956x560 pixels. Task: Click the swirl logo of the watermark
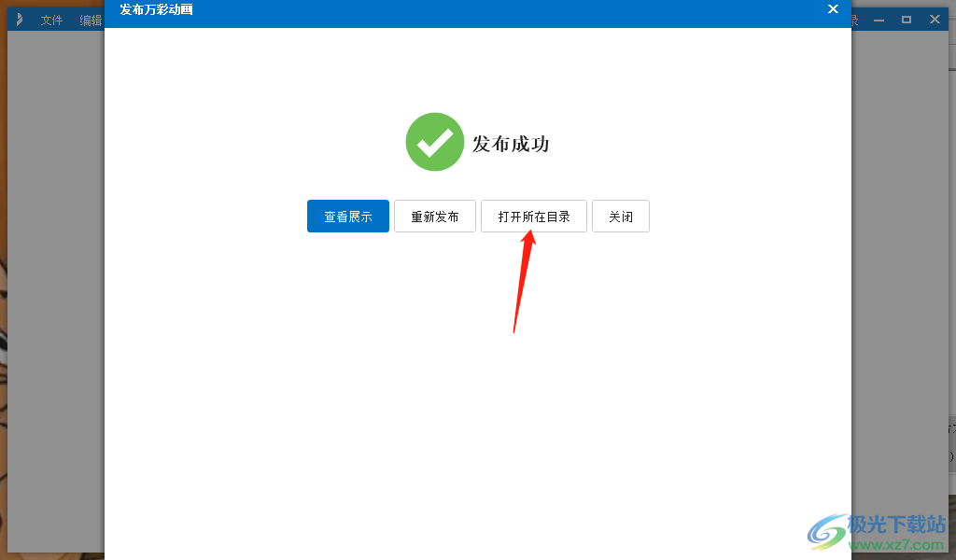827,532
